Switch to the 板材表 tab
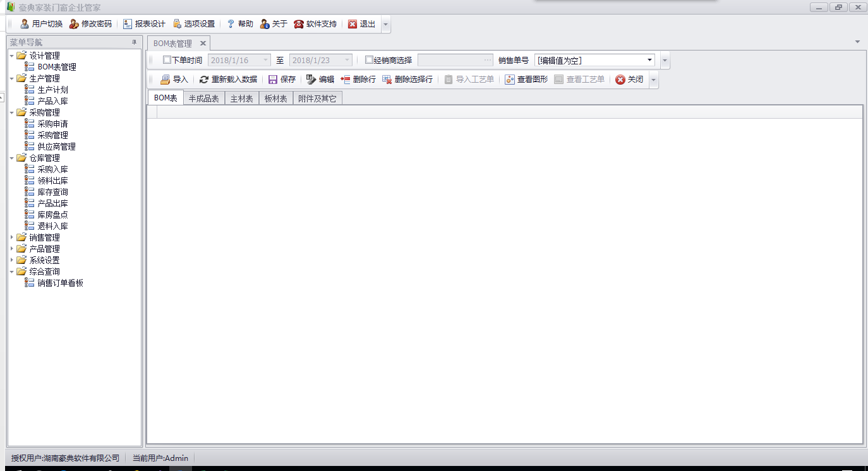The height and width of the screenshot is (471, 868). [x=275, y=98]
